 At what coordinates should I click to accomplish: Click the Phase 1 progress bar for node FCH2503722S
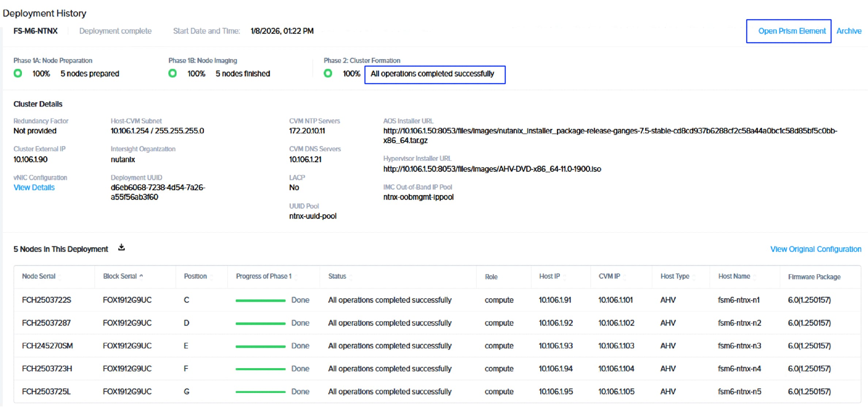[x=260, y=300]
